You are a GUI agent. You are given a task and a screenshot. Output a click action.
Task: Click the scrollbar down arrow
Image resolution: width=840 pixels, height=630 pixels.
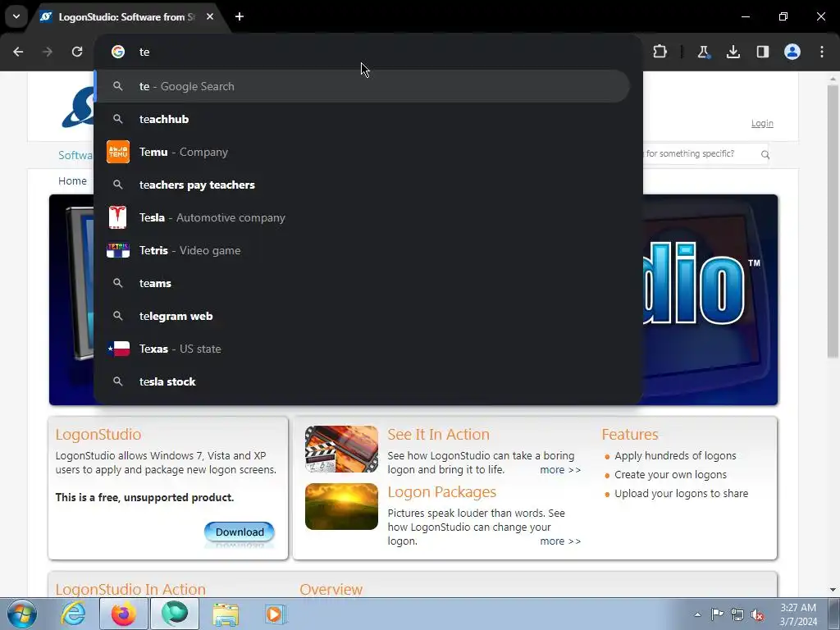[x=833, y=590]
